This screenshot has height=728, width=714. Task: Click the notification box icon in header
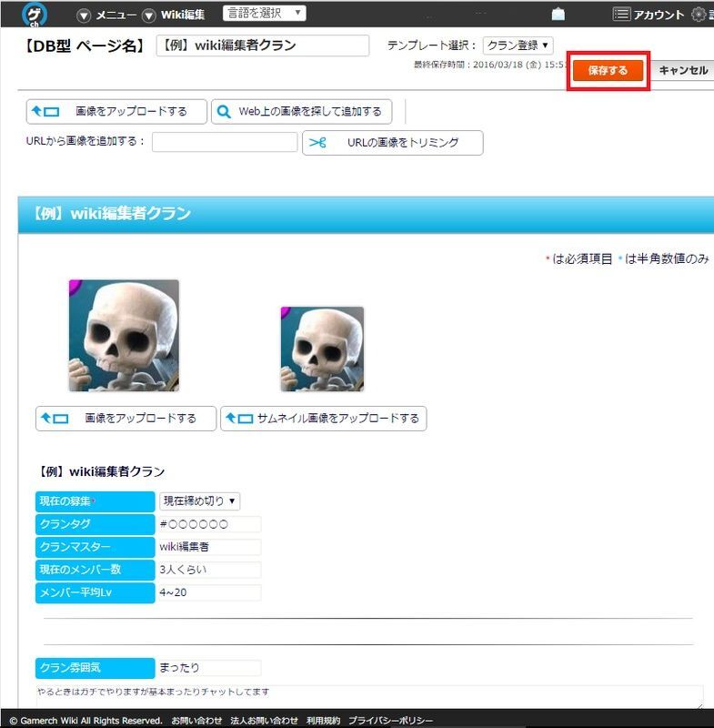558,15
